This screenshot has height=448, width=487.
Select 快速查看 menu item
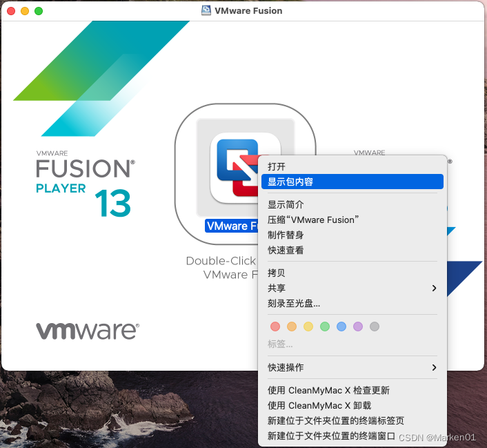point(352,250)
